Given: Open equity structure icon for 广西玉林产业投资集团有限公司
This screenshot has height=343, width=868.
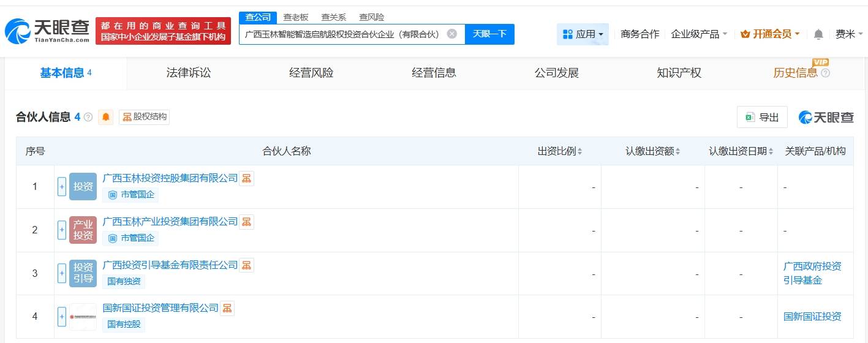Looking at the screenshot, I should click(x=246, y=222).
